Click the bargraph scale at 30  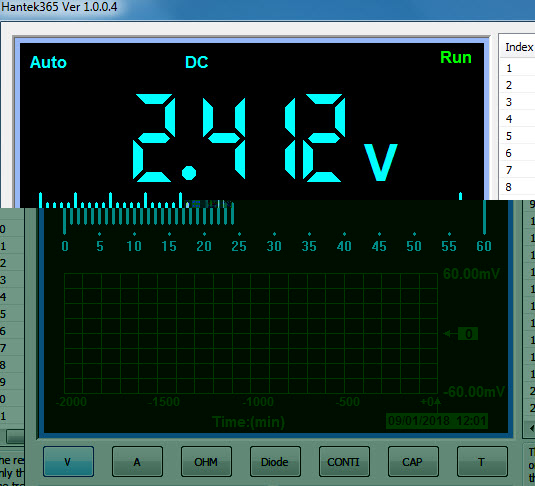tap(274, 246)
